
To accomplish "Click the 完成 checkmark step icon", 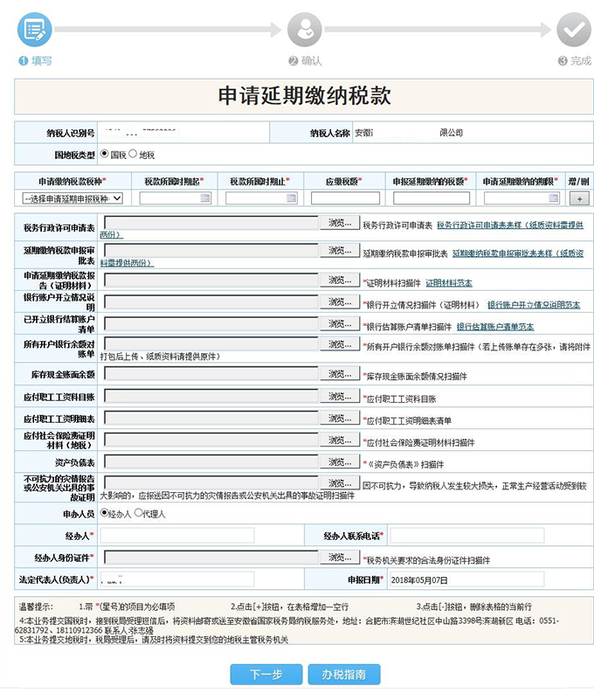I will pos(574,30).
